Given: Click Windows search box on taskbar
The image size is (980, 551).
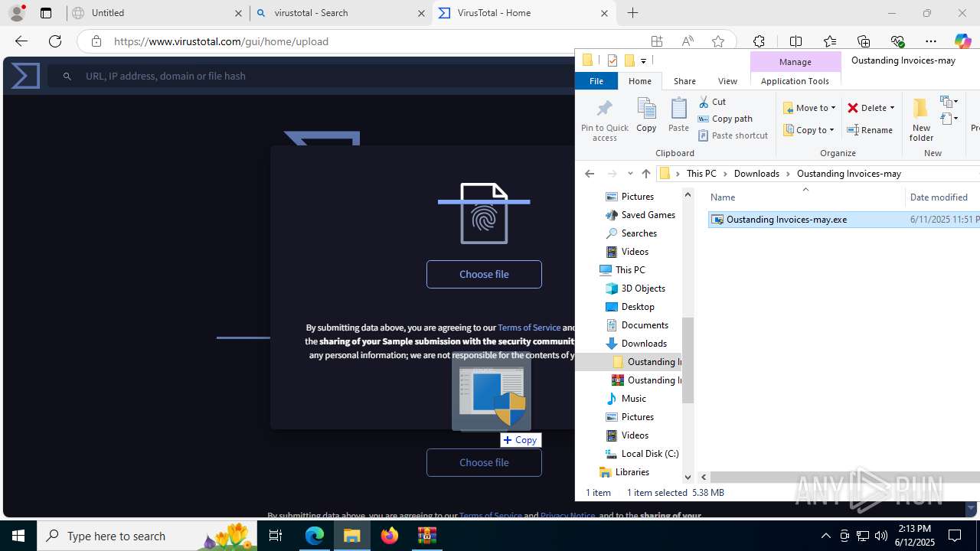Looking at the screenshot, I should click(147, 536).
